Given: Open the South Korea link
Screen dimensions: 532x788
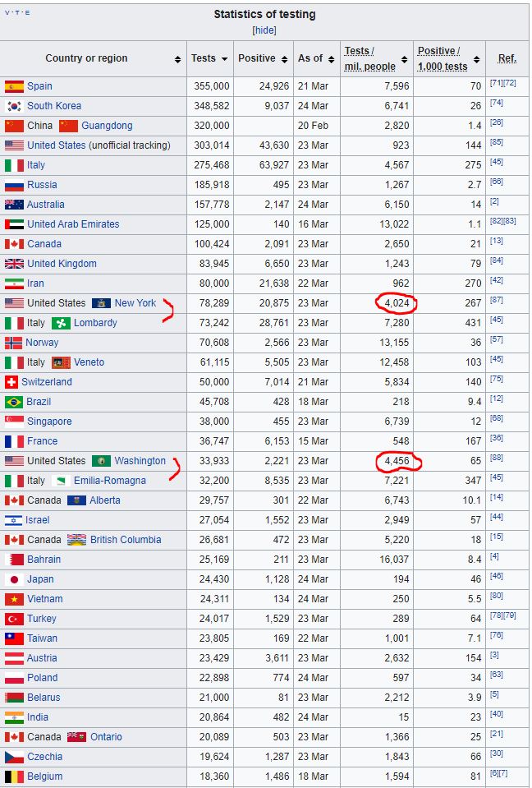Looking at the screenshot, I should 54,105.
